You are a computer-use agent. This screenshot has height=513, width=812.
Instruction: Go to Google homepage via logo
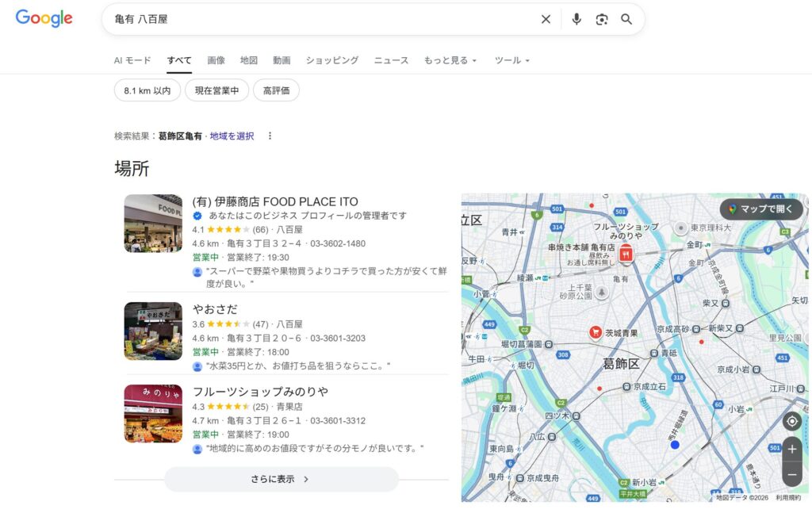[x=44, y=19]
